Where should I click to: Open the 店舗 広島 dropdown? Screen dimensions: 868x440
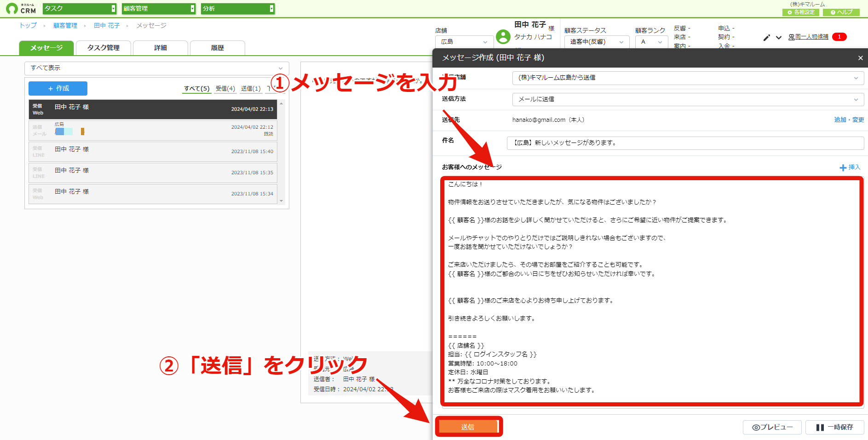click(x=464, y=42)
